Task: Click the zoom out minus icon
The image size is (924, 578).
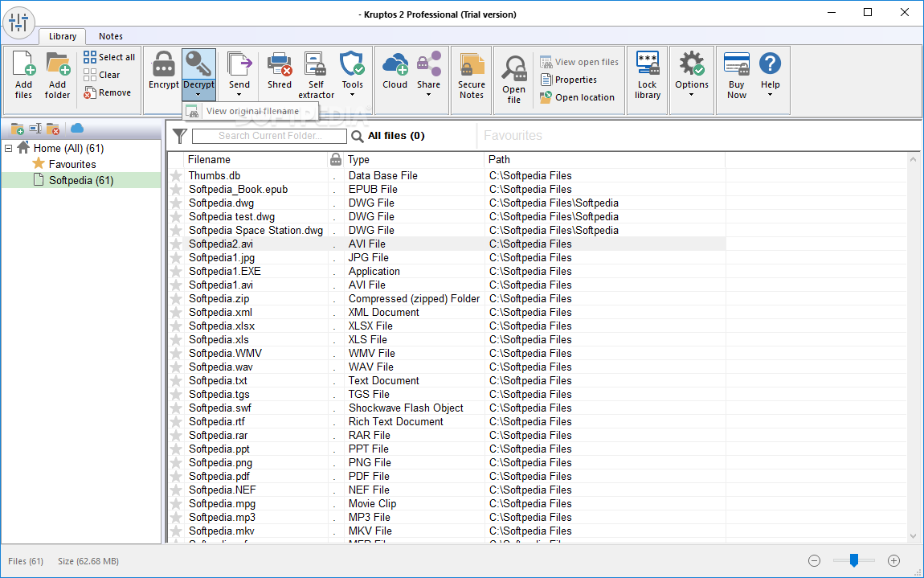Action: point(815,561)
